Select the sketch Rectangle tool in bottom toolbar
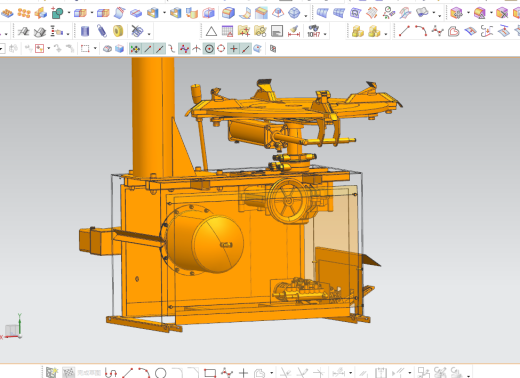 pyautogui.click(x=210, y=372)
